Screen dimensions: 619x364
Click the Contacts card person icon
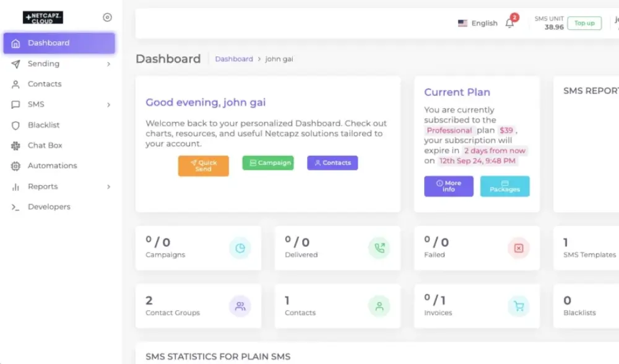tap(379, 306)
